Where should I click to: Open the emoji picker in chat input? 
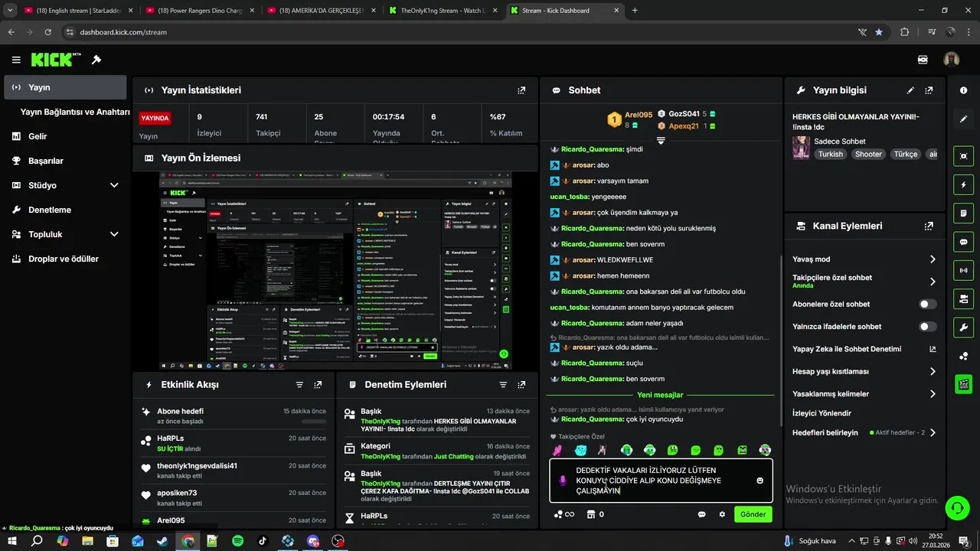(x=759, y=481)
